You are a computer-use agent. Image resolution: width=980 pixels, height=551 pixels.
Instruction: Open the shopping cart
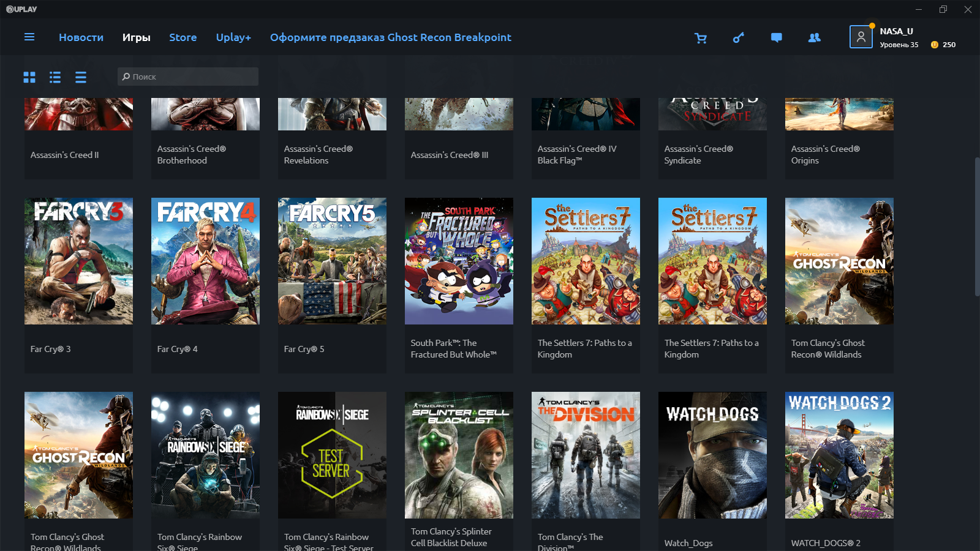click(701, 38)
